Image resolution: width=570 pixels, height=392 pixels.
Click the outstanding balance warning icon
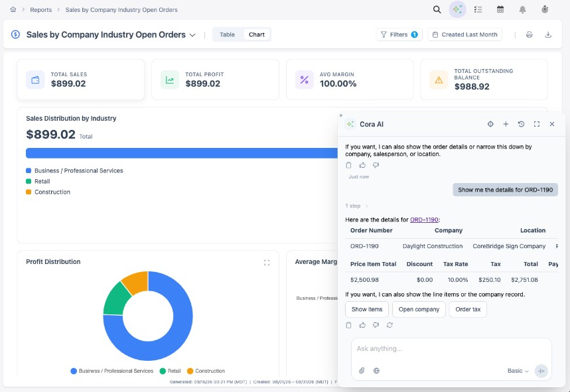click(x=439, y=80)
